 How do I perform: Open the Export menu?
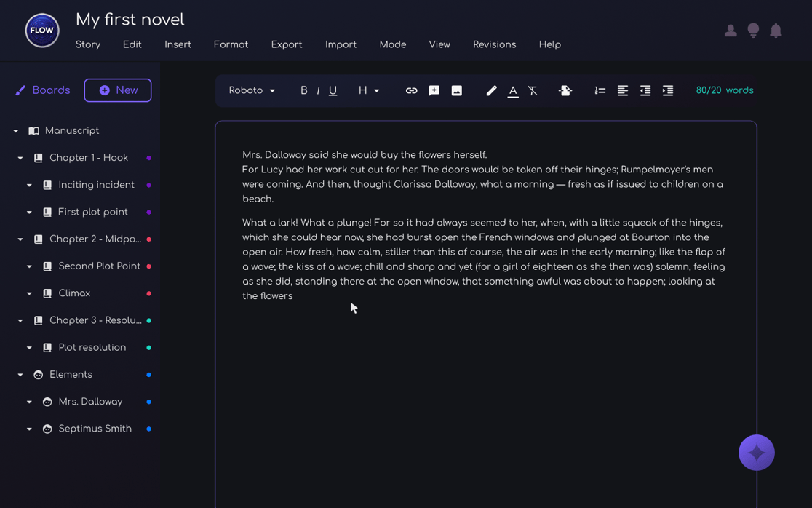point(286,44)
